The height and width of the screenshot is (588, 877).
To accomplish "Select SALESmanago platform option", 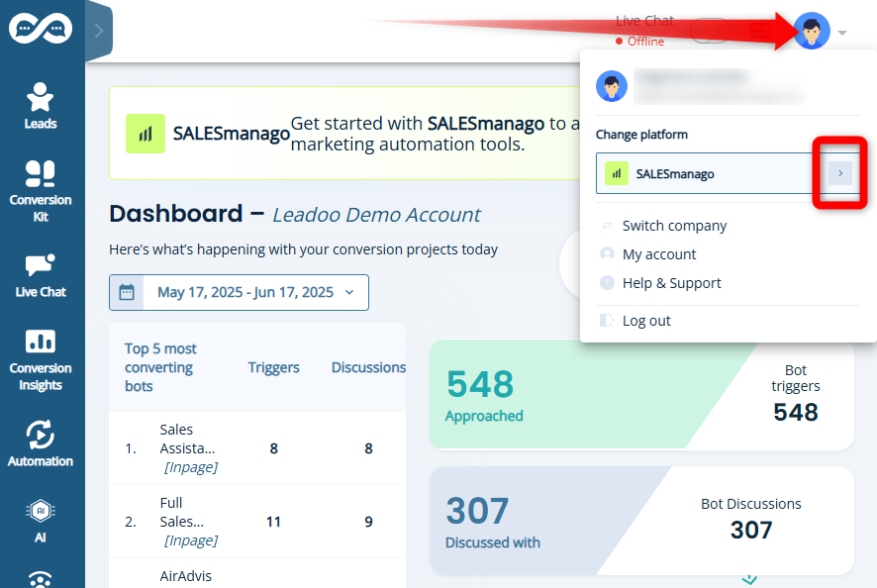I will (728, 173).
